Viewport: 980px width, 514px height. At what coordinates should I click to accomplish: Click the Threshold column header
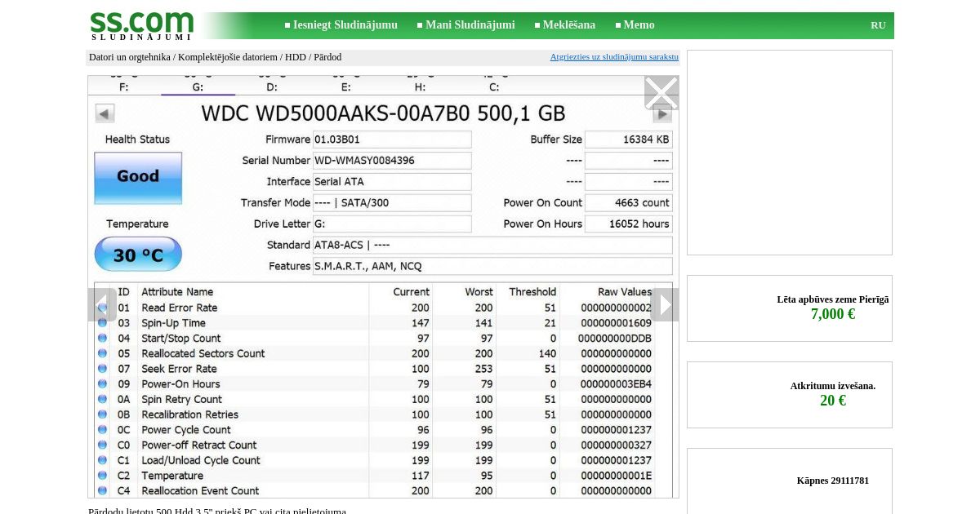tap(532, 292)
